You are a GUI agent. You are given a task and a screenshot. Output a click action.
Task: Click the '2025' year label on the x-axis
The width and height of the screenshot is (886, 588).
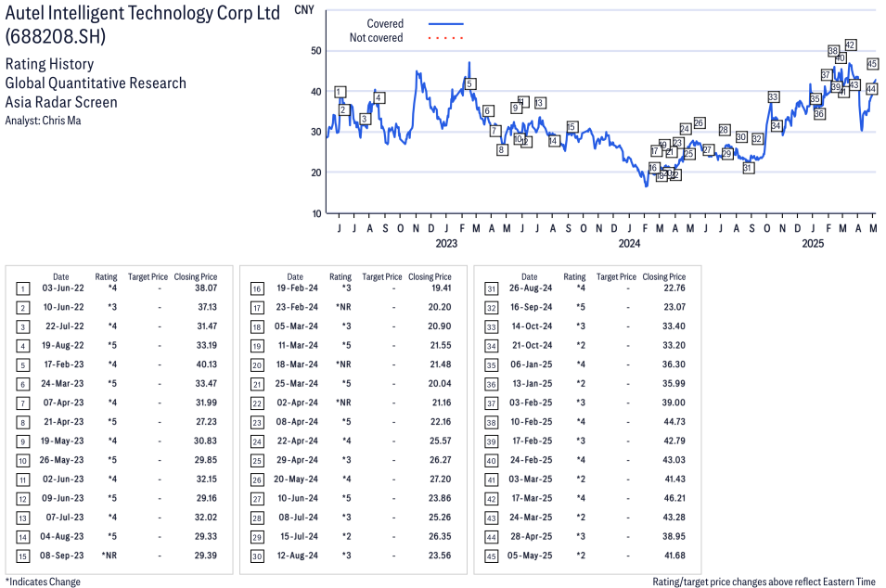pos(813,243)
